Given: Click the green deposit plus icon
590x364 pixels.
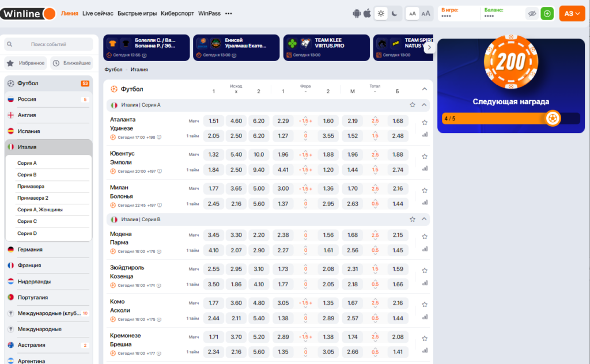Looking at the screenshot, I should pos(547,14).
